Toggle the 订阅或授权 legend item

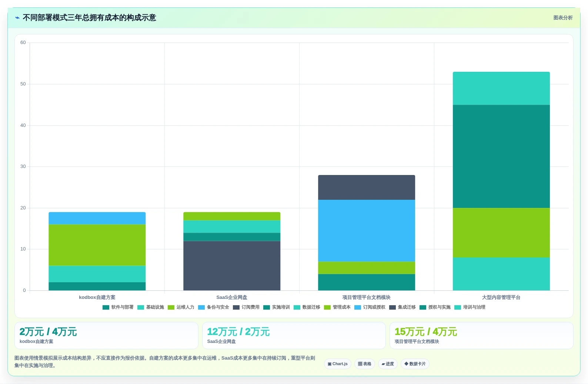click(370, 307)
